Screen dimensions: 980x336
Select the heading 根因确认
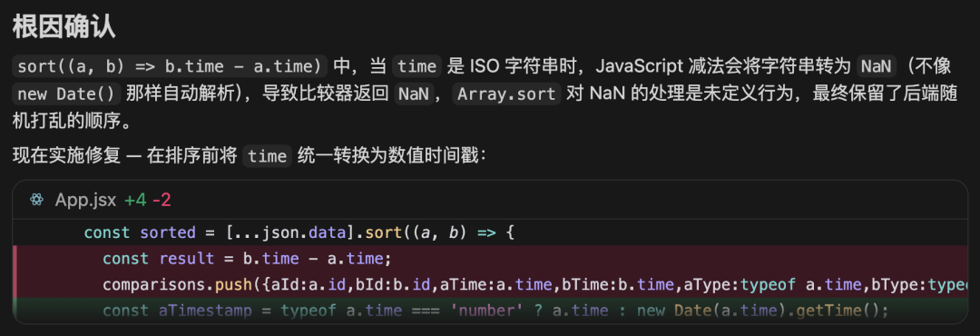(x=64, y=28)
